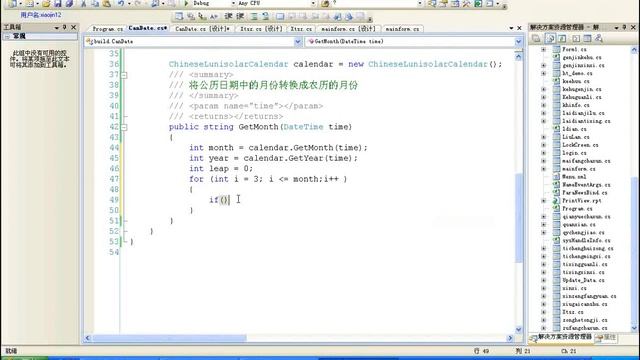Select Update_Data.cs in Solution Explorer
640x360 pixels.
coord(583,280)
